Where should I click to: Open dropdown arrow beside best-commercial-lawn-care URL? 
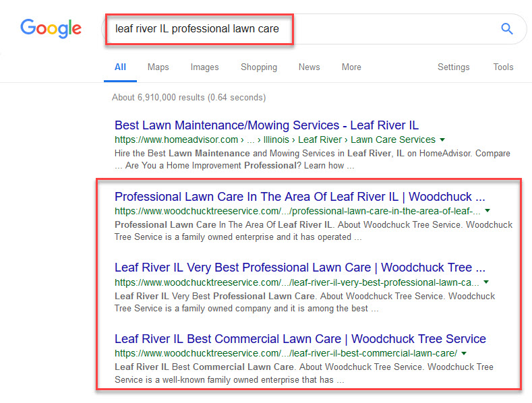point(464,353)
